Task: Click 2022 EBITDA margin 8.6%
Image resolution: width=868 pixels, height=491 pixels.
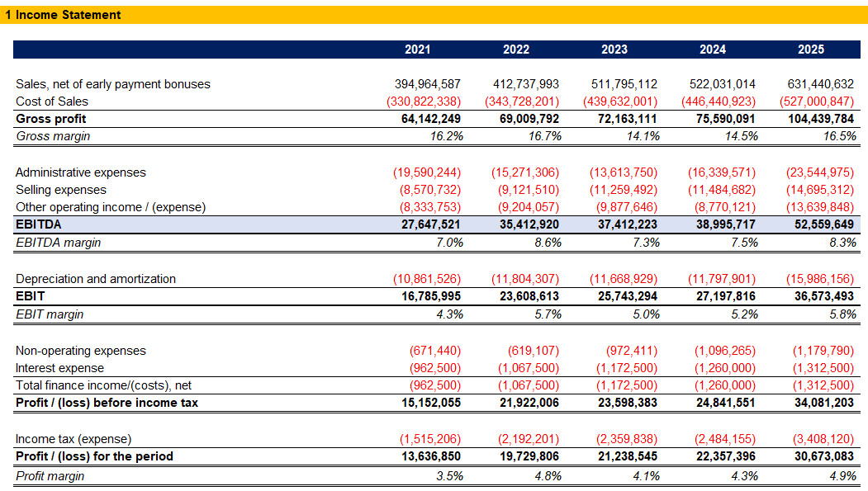Action: coord(548,242)
